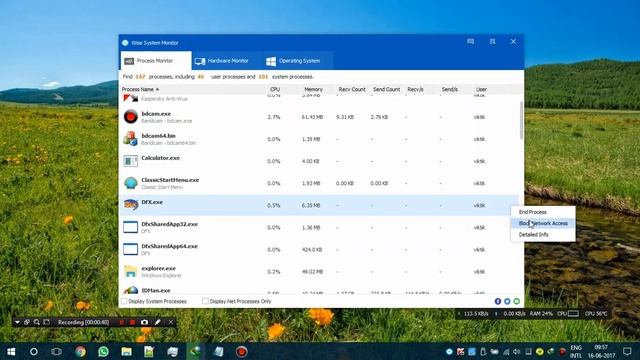Click bdcam.exe memory value 61.43 MB
640x360 pixels.
coord(312,117)
